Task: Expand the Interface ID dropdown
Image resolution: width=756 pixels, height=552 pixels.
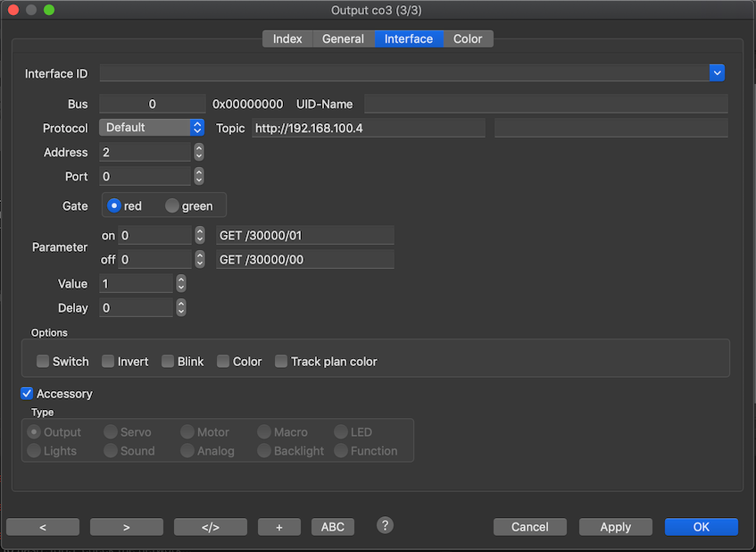Action: [717, 73]
